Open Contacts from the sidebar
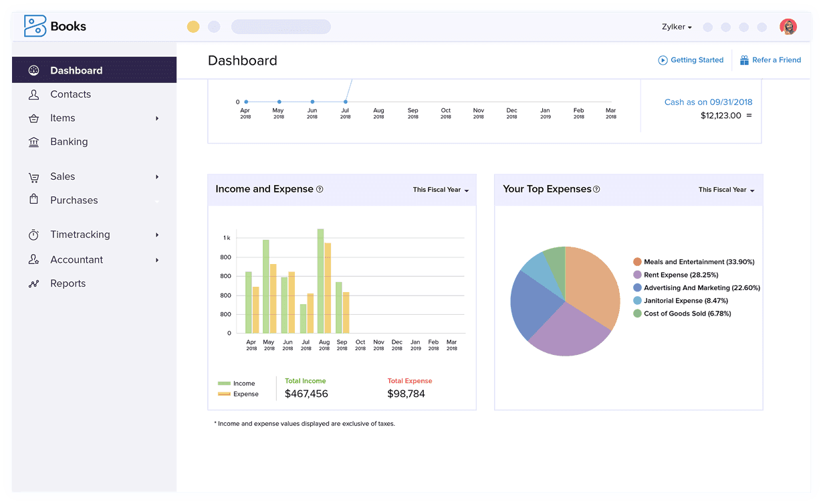823x504 pixels. [34, 94]
